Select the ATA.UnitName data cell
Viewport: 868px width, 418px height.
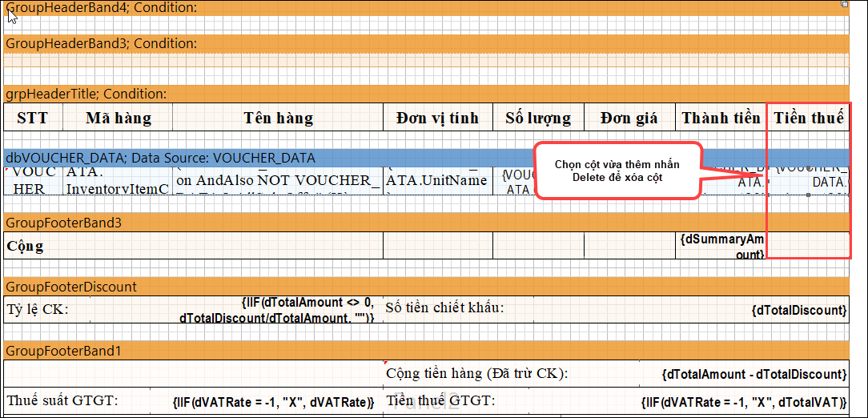(437, 180)
